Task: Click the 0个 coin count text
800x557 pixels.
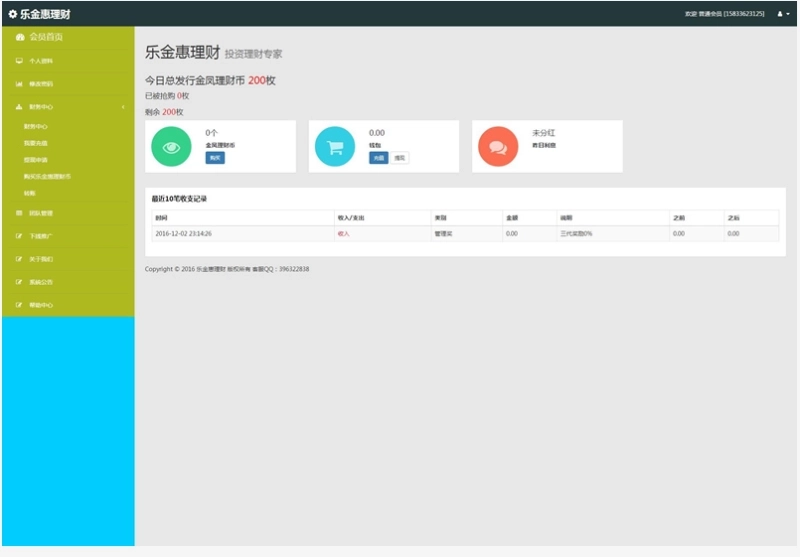Action: 211,133
